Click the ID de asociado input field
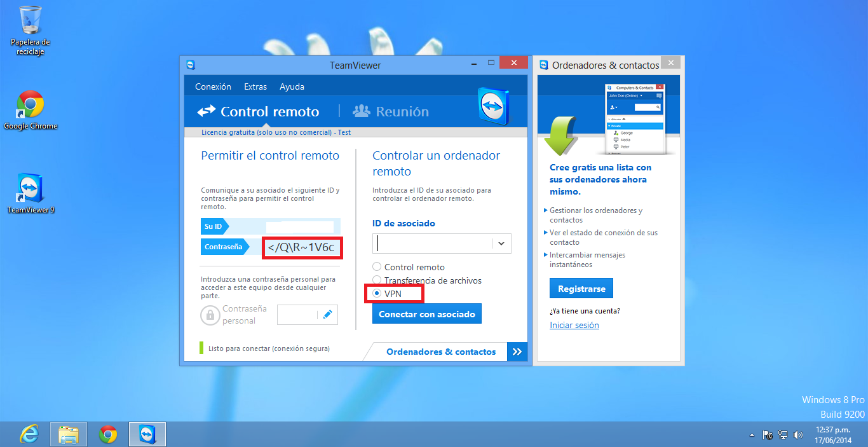The width and height of the screenshot is (868, 447). 432,244
